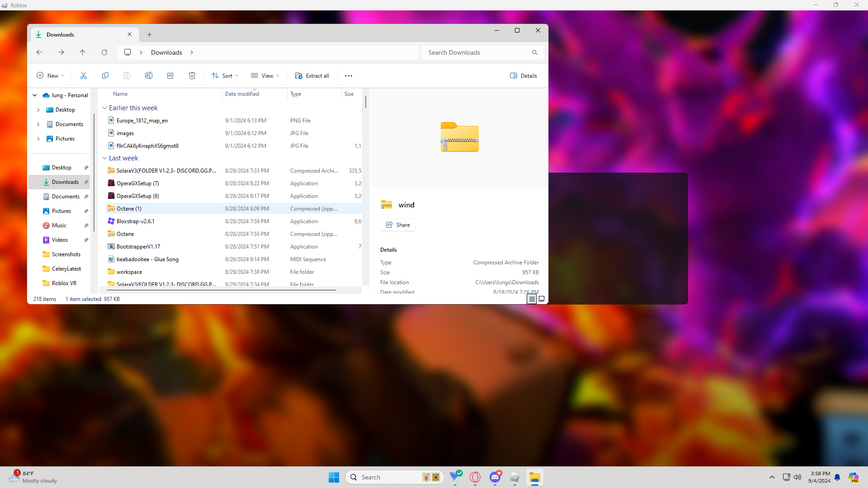
Task: Collapse the Earlier this week group
Action: coord(105,108)
